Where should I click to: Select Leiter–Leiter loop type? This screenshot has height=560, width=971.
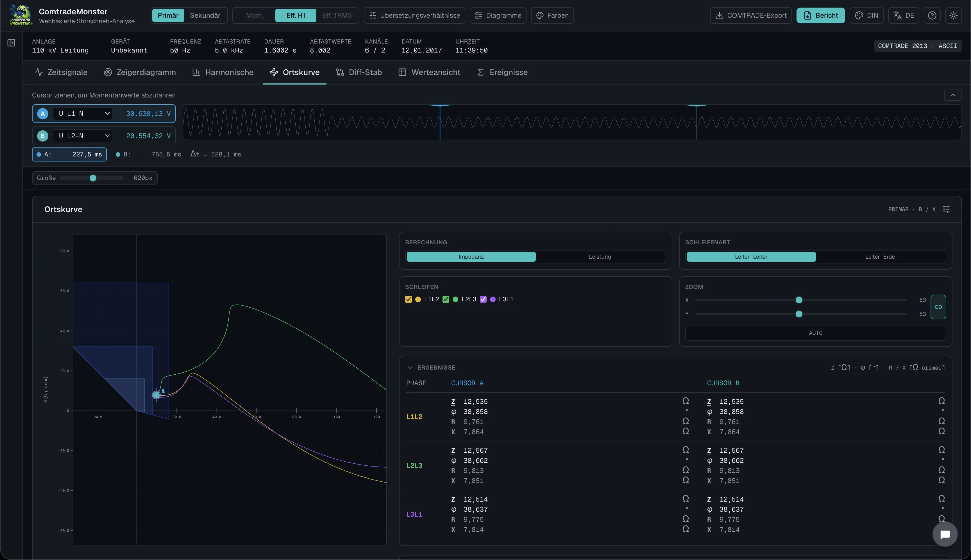click(x=751, y=256)
